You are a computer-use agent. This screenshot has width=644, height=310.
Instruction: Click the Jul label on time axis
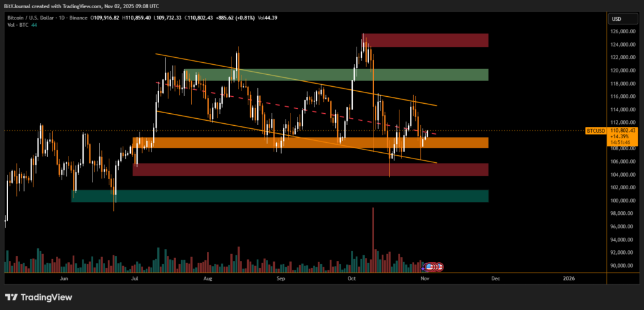[x=135, y=278]
